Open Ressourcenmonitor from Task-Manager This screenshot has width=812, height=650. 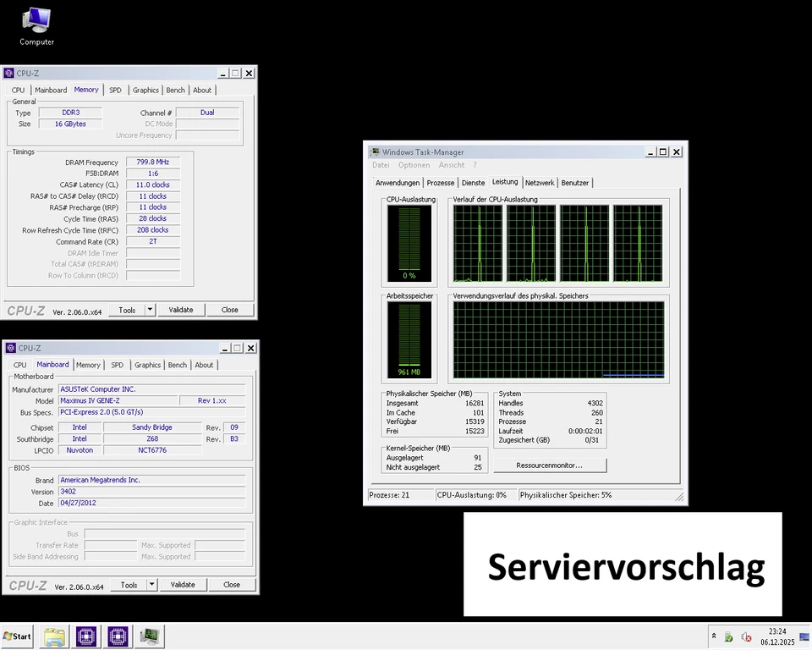pos(550,465)
